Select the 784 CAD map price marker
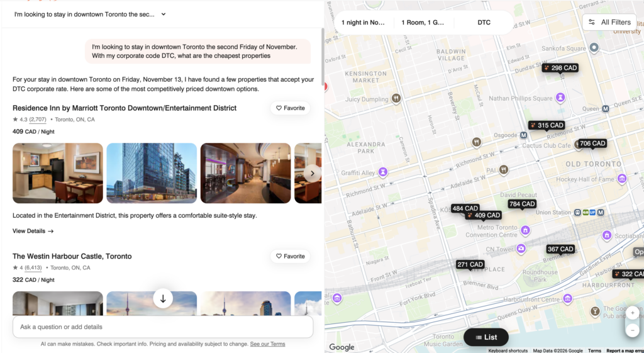Image resolution: width=644 pixels, height=353 pixels. click(x=522, y=204)
